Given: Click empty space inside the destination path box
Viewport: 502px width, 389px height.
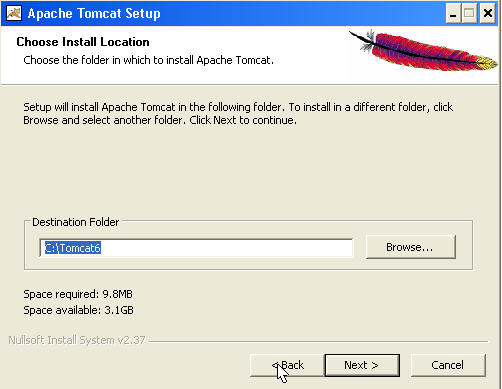Looking at the screenshot, I should [x=227, y=248].
